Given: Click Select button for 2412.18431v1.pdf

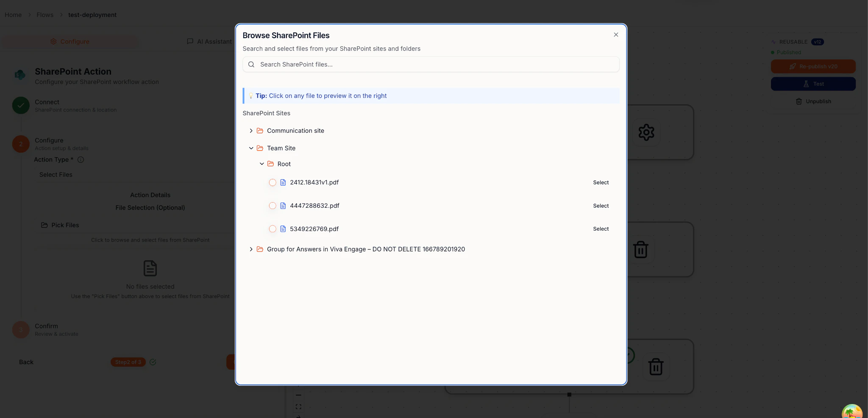Looking at the screenshot, I should 601,182.
